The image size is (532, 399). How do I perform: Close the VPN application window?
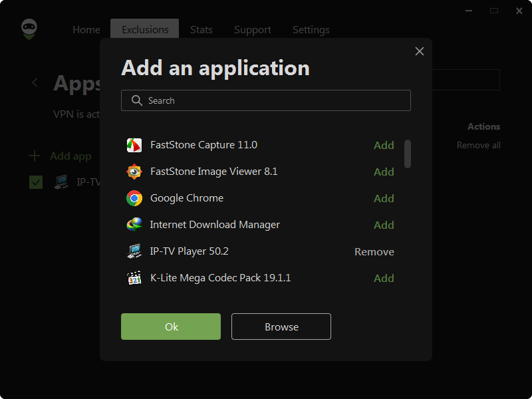(x=519, y=11)
